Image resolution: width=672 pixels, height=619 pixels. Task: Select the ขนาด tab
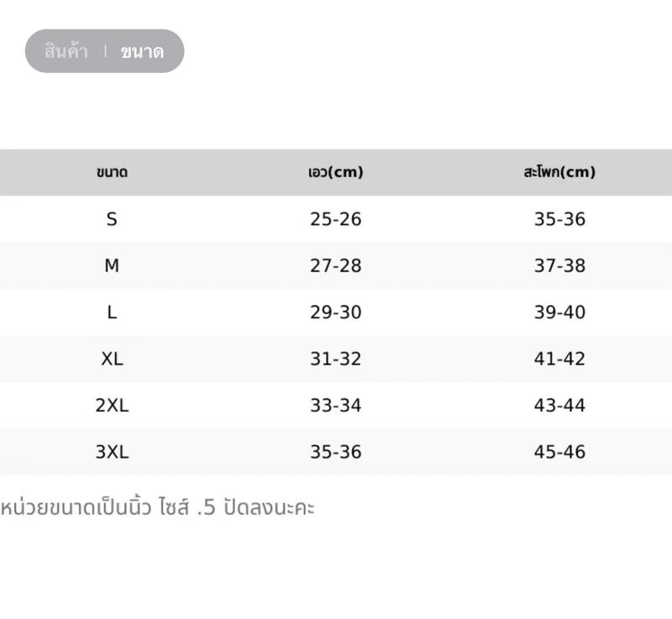point(141,51)
